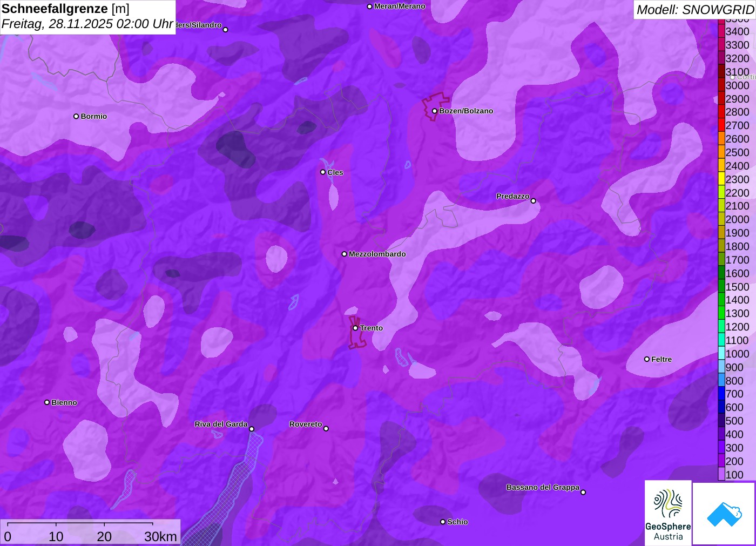
Task: Click the Bassano del Grappa label text
Action: pyautogui.click(x=543, y=487)
